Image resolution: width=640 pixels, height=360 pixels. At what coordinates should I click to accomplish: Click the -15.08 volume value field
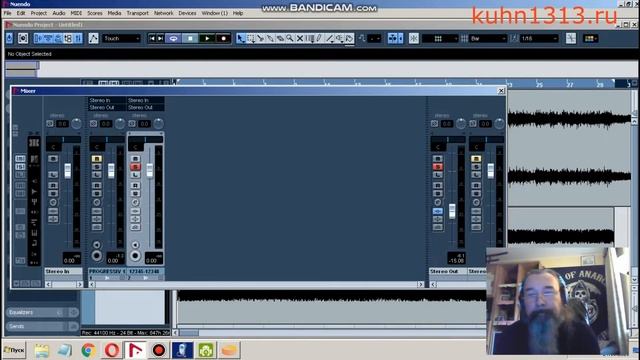pos(456,260)
